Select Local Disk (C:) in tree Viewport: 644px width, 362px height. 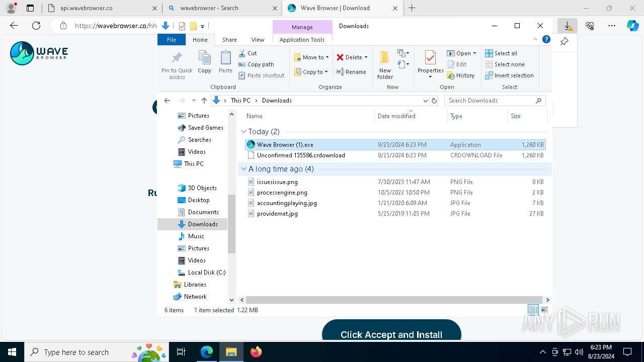pyautogui.click(x=201, y=273)
